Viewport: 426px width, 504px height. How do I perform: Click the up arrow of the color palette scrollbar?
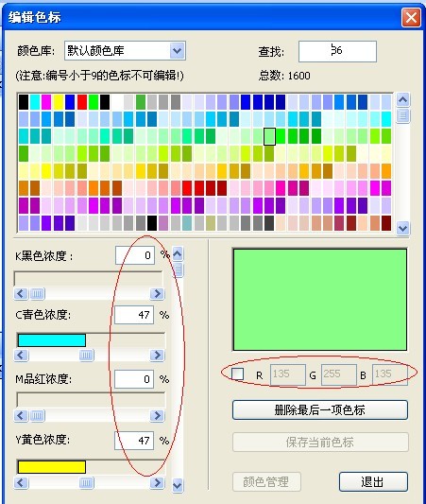pyautogui.click(x=403, y=100)
